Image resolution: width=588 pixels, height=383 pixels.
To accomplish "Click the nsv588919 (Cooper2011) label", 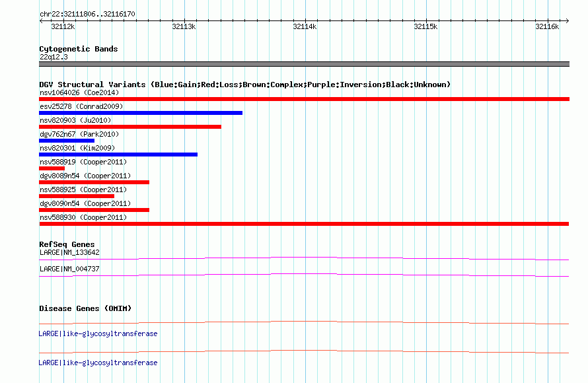I will pyautogui.click(x=83, y=162).
